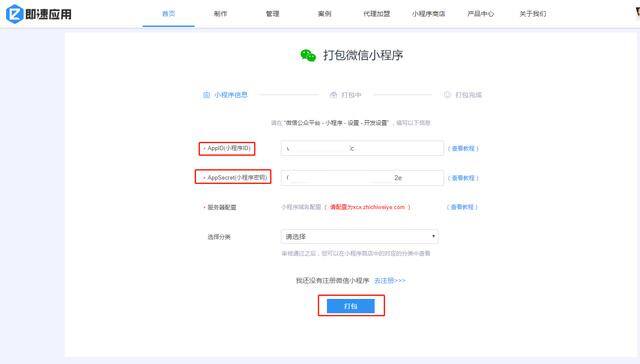The height and width of the screenshot is (364, 640).
Task: Select the 打包完成 step icon
Action: [447, 95]
